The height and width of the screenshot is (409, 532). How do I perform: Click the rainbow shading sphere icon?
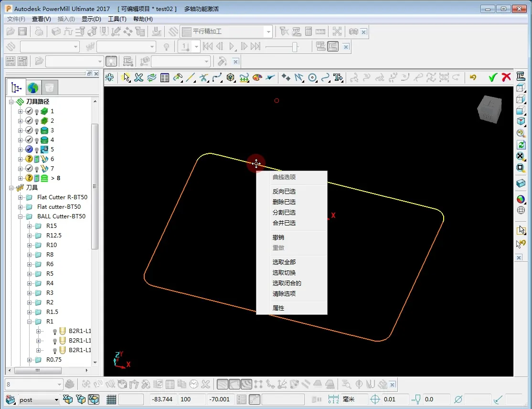tap(521, 199)
